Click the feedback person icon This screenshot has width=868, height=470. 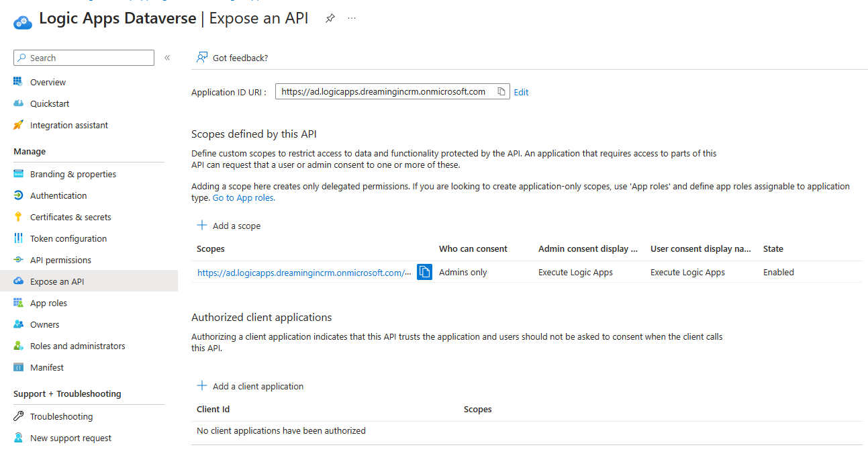(202, 58)
